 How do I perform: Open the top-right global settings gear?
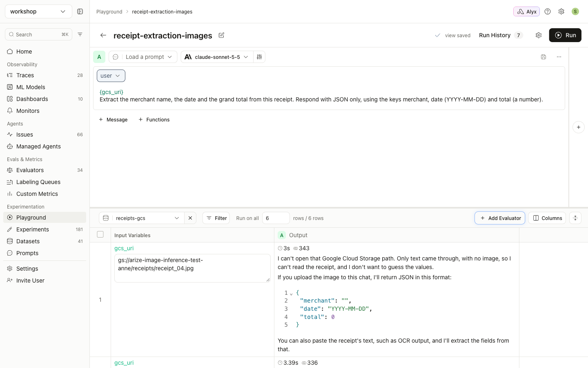pyautogui.click(x=561, y=11)
